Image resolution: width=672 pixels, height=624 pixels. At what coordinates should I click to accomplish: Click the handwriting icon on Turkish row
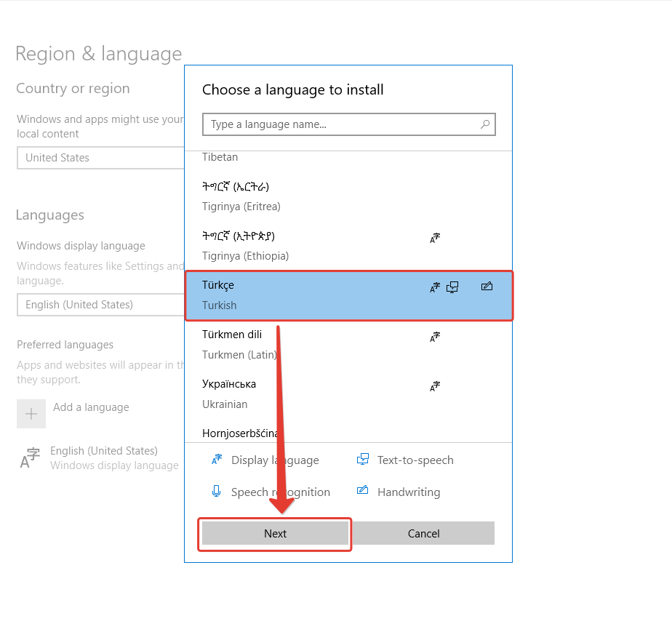point(487,287)
